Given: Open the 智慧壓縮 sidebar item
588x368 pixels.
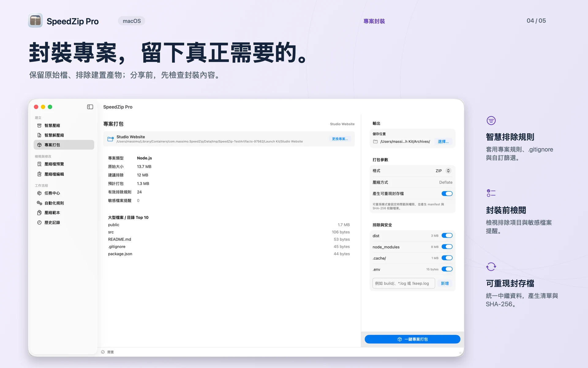Looking at the screenshot, I should [x=64, y=125].
